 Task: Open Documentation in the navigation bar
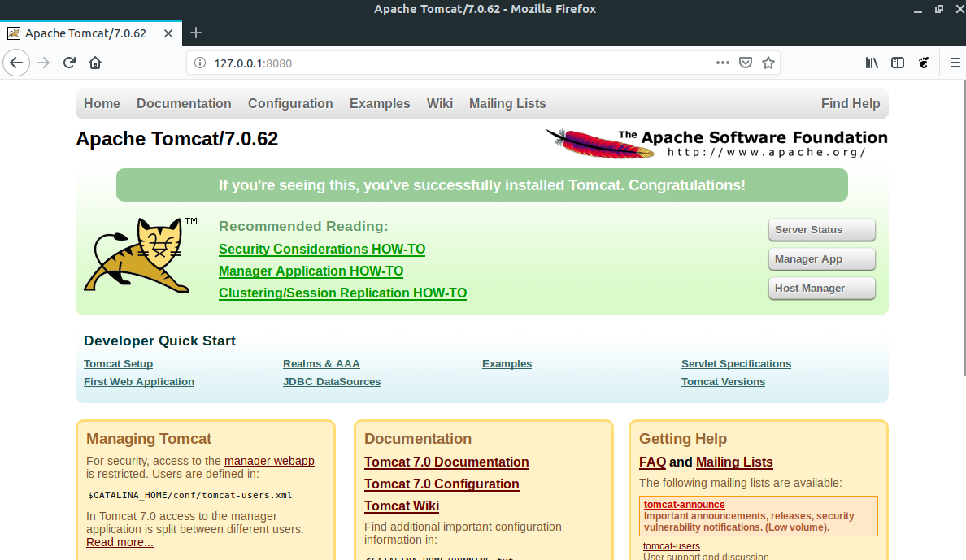pyautogui.click(x=185, y=103)
